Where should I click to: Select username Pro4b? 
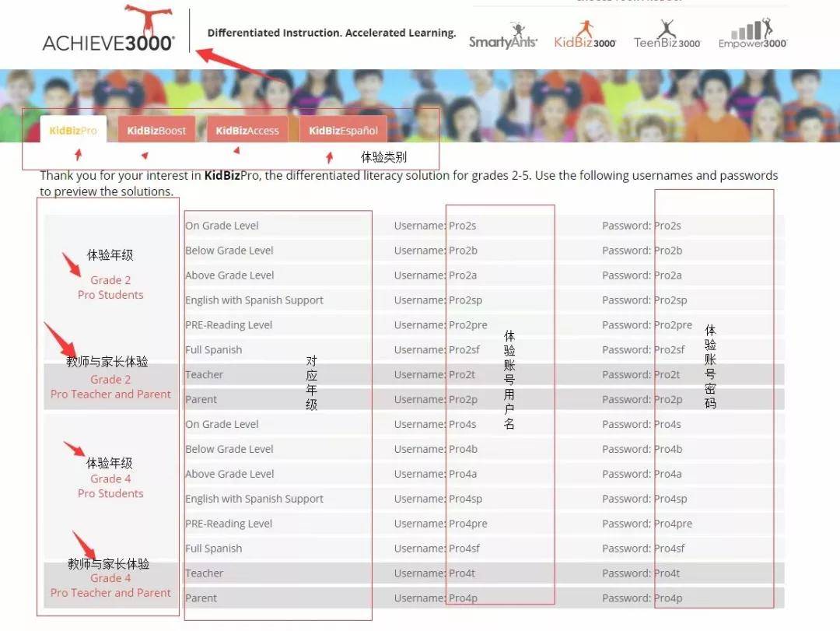point(463,449)
